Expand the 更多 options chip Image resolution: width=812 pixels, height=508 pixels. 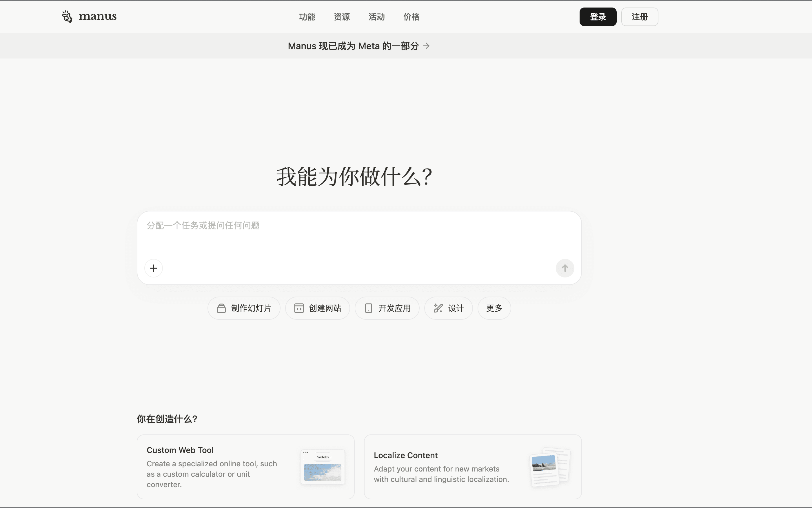pyautogui.click(x=494, y=308)
